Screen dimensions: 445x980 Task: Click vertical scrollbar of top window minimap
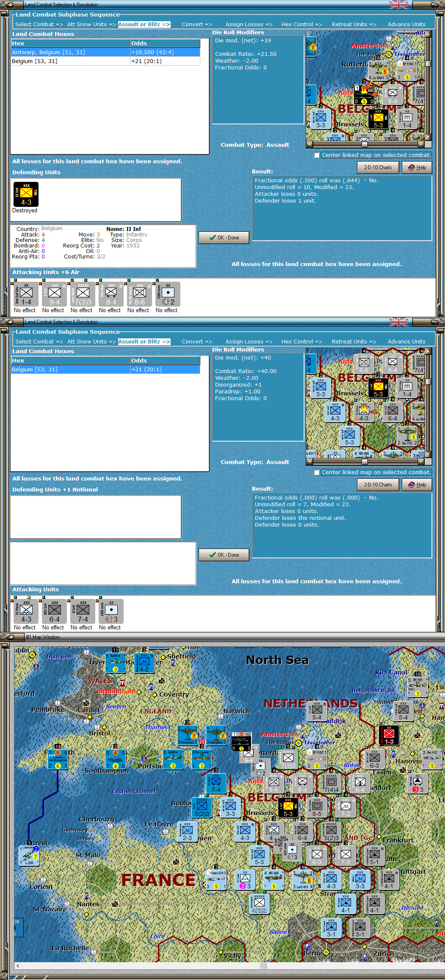click(428, 85)
